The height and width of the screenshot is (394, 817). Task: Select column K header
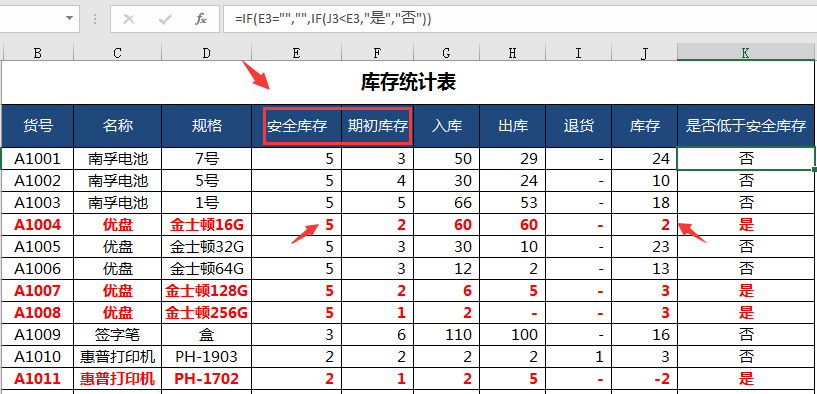[746, 52]
